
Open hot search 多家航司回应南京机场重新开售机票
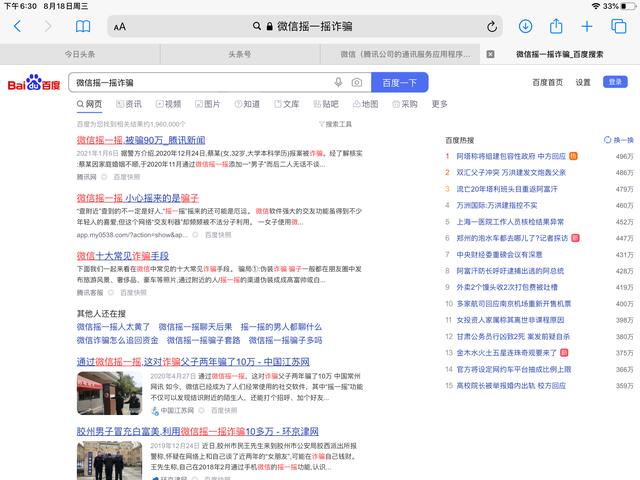pyautogui.click(x=513, y=304)
